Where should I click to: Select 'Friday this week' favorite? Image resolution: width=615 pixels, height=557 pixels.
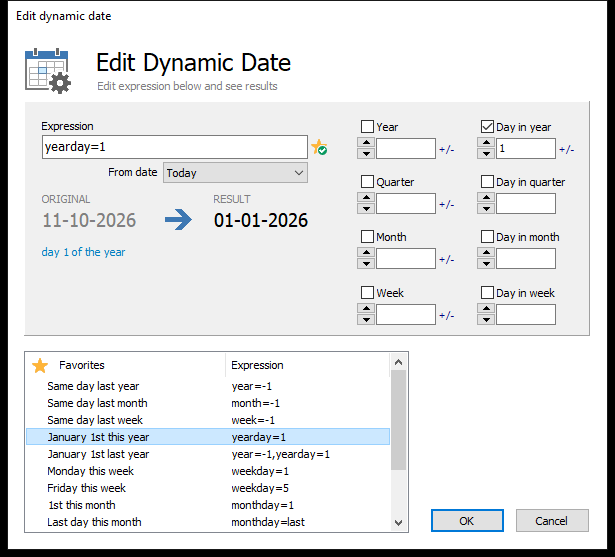pyautogui.click(x=208, y=488)
